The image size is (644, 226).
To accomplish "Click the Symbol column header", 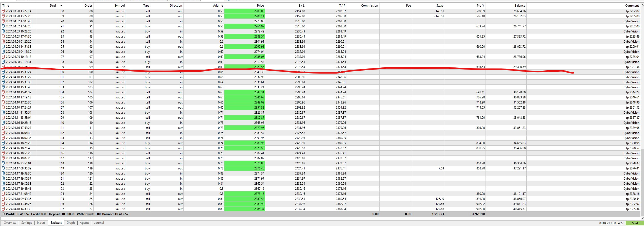I will [x=120, y=6].
